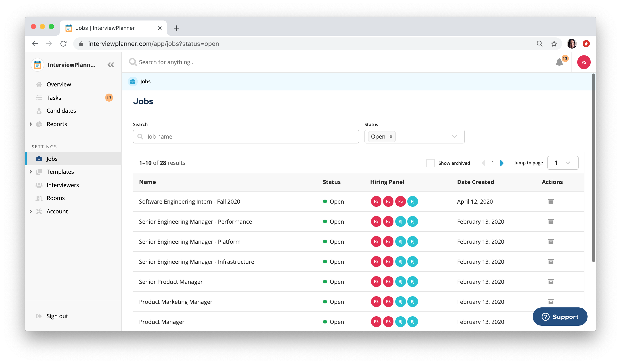Viewport: 621px width, 364px height.
Task: Click browser back arrow
Action: [x=35, y=44]
